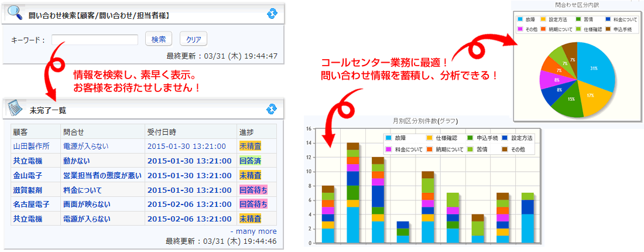Image resolution: width=644 pixels, height=252 pixels.
Task: Open the 山田製作所 customer link
Action: point(31,146)
